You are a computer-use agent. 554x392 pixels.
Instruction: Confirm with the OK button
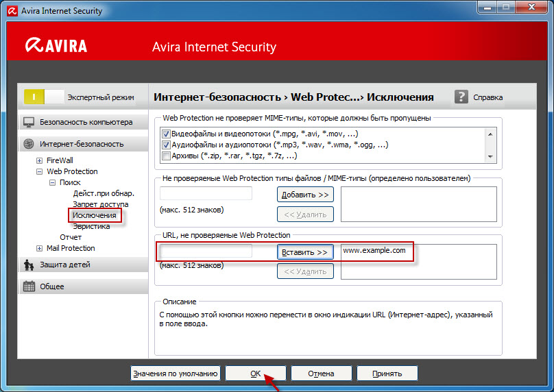[x=256, y=373]
